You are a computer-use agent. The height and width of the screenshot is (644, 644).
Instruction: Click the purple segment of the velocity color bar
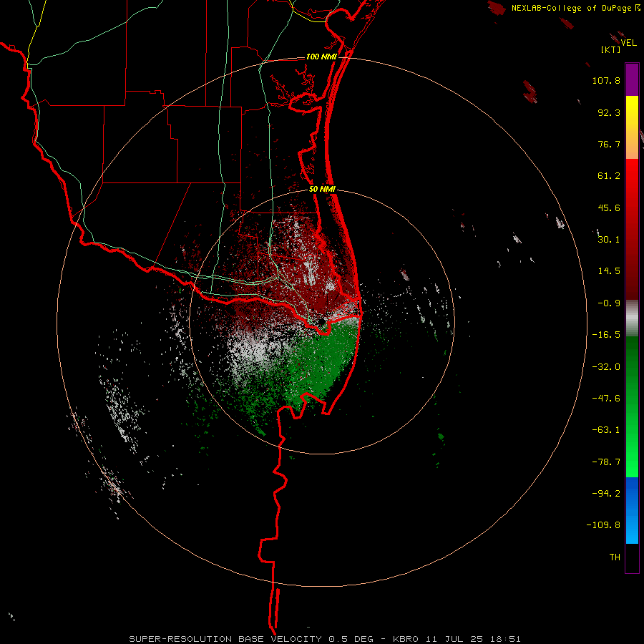[x=632, y=79]
